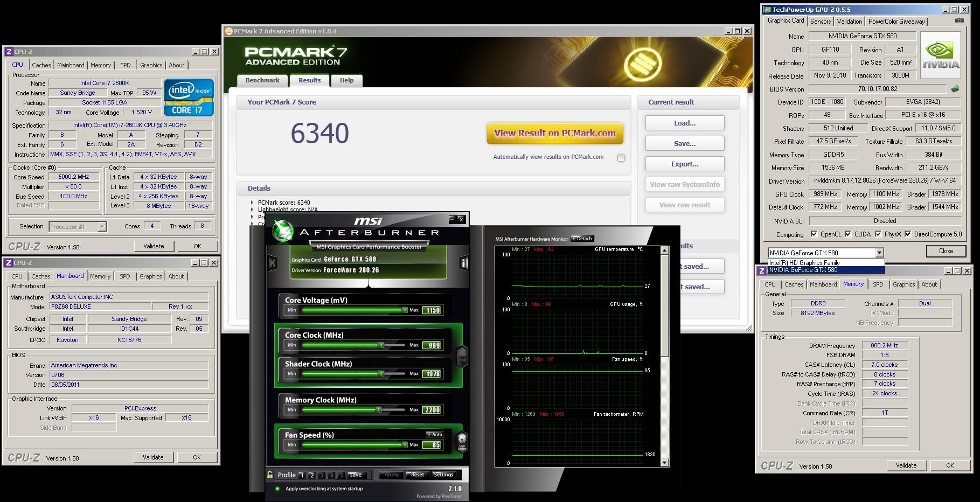Open the Sensors tab in GPU-Z
The width and height of the screenshot is (980, 502).
[820, 22]
